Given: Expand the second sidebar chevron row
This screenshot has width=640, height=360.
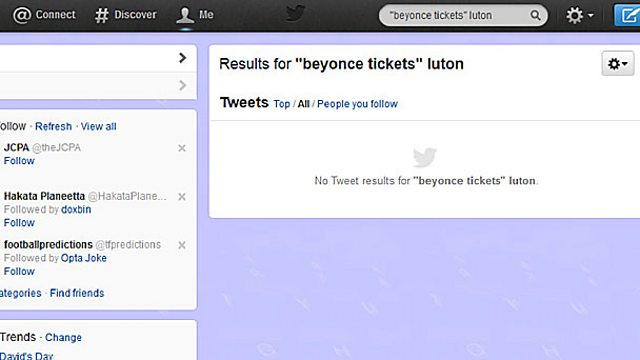Looking at the screenshot, I should (98, 86).
